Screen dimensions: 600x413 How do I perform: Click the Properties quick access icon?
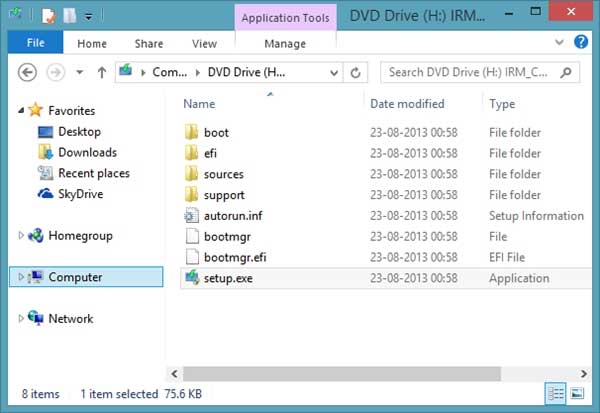click(49, 16)
